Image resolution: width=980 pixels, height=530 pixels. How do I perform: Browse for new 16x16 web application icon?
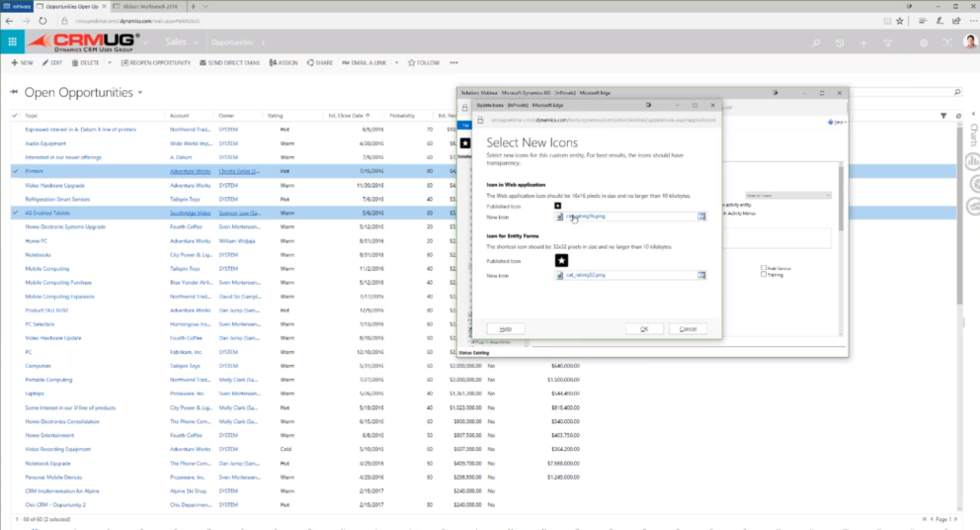coord(701,217)
